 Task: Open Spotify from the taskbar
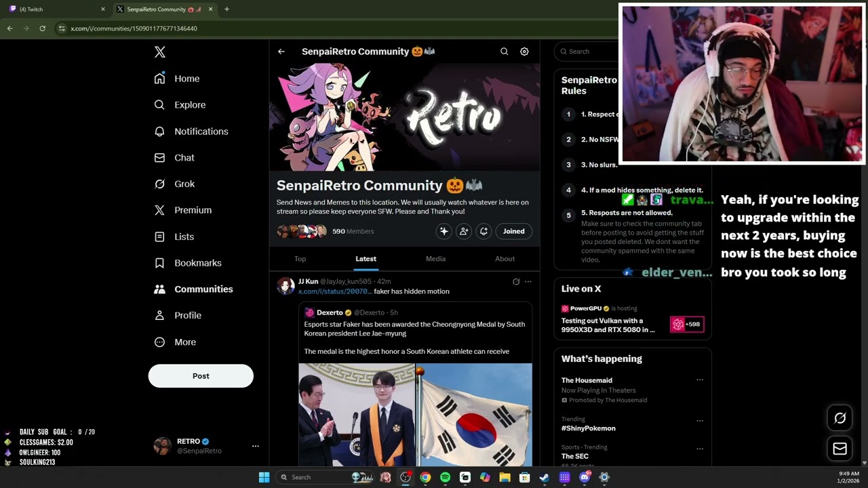(445, 477)
